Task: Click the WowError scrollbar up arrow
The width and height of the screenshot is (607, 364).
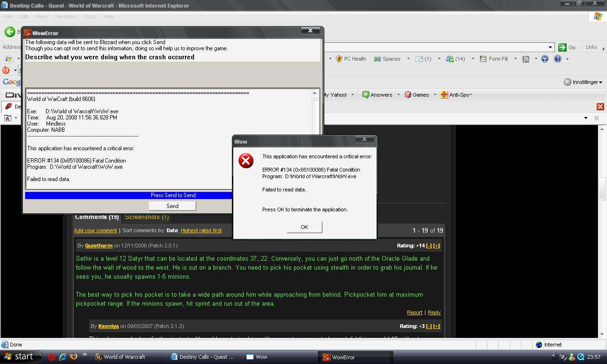Action: click(x=314, y=93)
